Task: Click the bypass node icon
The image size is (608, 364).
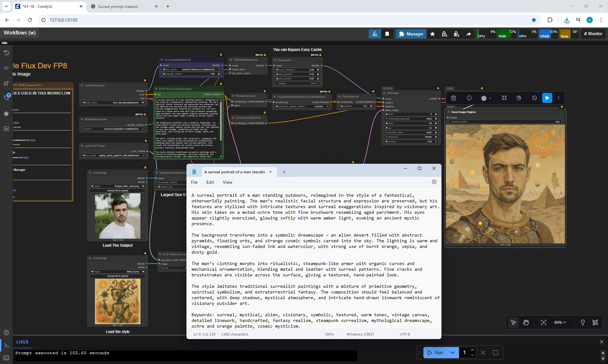Action: click(x=535, y=98)
